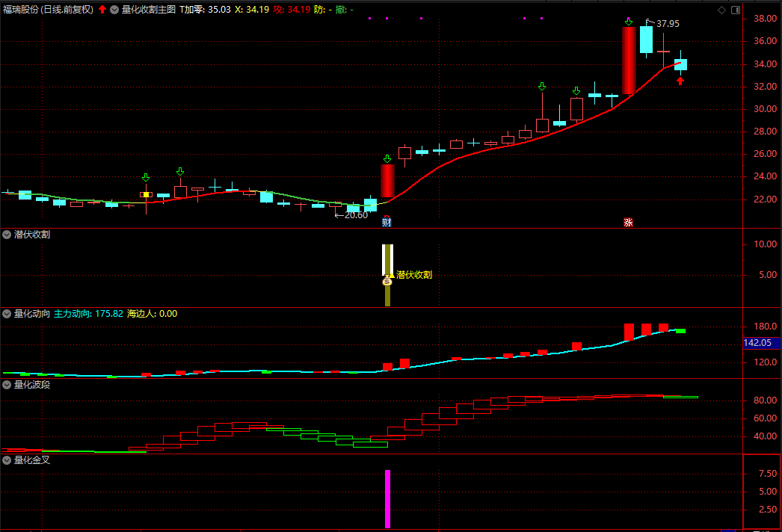Open the 量化动向 indicator dropdown
The width and height of the screenshot is (782, 532).
click(7, 314)
